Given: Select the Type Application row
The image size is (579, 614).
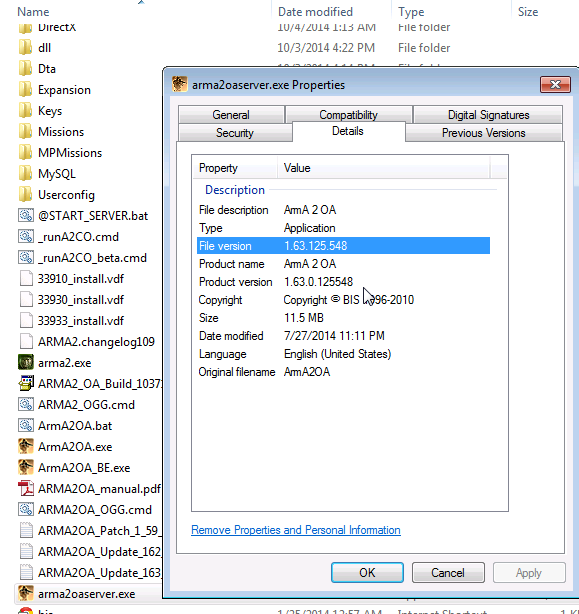Looking at the screenshot, I should pyautogui.click(x=343, y=228).
